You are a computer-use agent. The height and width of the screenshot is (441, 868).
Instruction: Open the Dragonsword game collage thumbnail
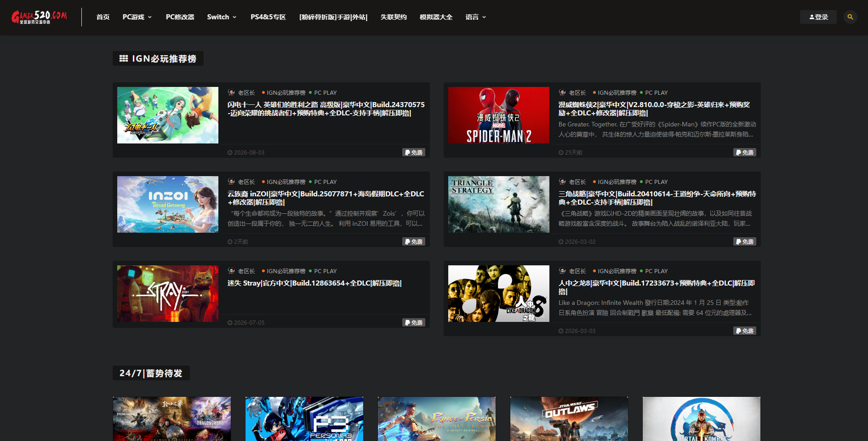pos(172,419)
